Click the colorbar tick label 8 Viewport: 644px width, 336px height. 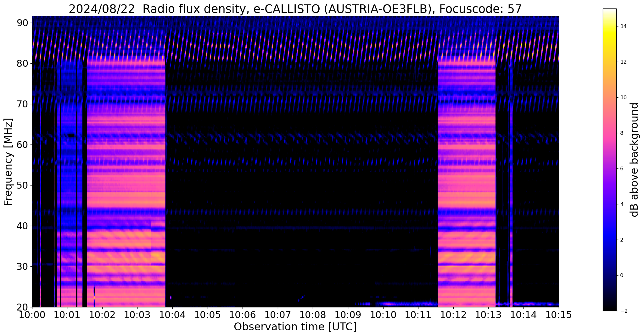621,133
